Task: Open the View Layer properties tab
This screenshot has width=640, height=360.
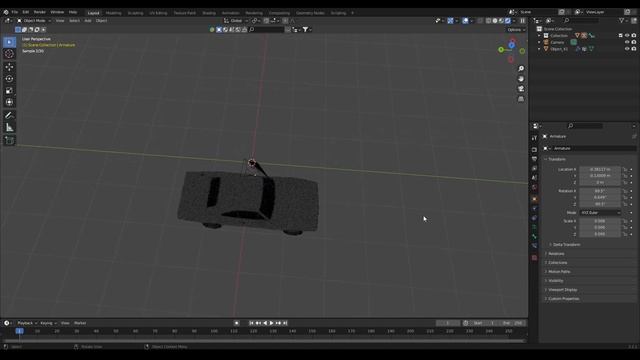Action: (534, 169)
